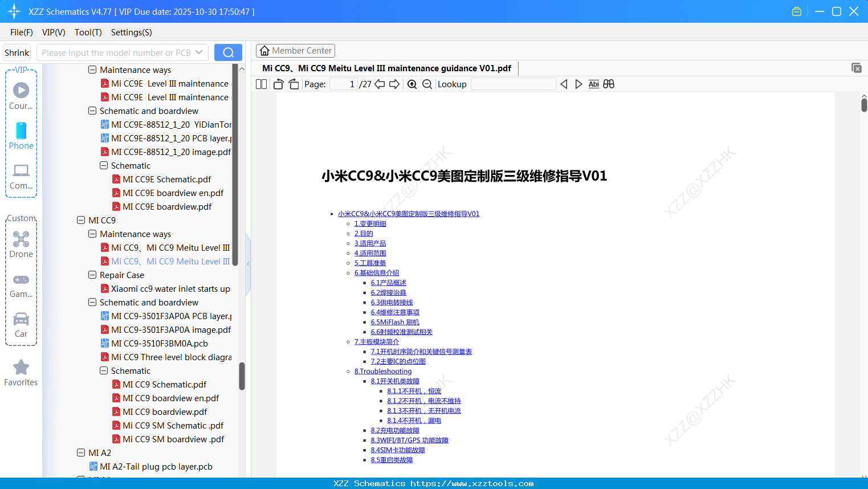Screen dimensions: 868x489
Task: Rotate the page clockwise
Action: coord(293,84)
